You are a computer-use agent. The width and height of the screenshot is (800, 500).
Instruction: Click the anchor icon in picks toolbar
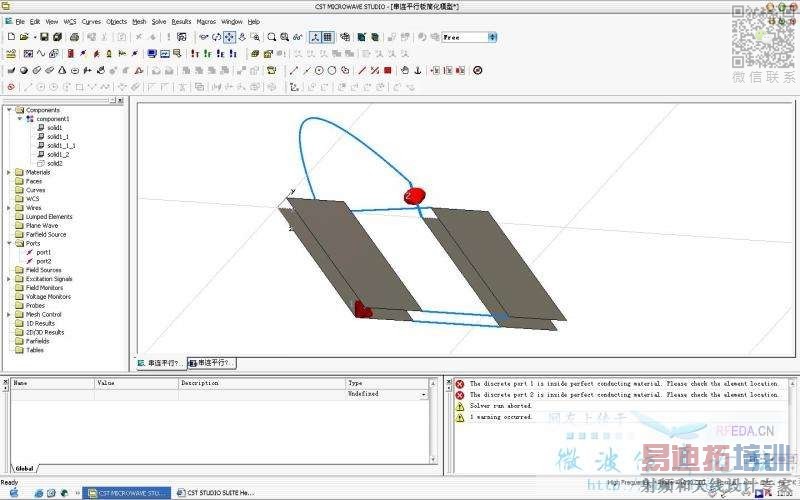[x=418, y=70]
